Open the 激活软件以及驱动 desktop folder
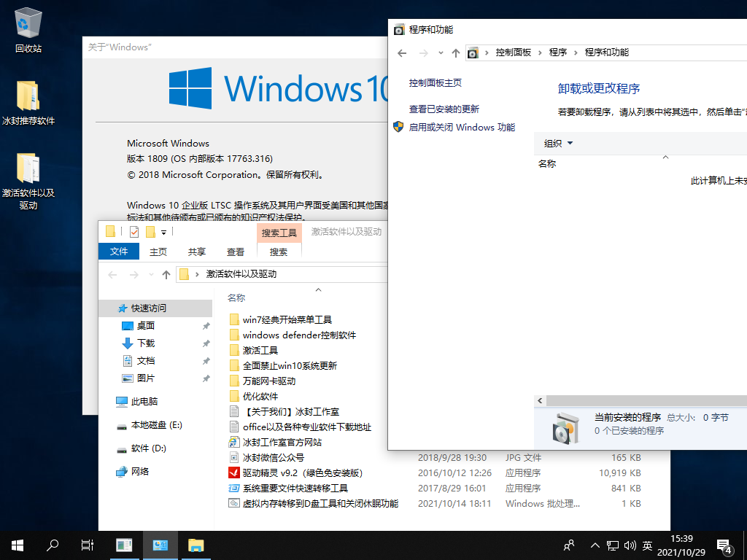Screen dimensions: 747x560 click(x=28, y=181)
